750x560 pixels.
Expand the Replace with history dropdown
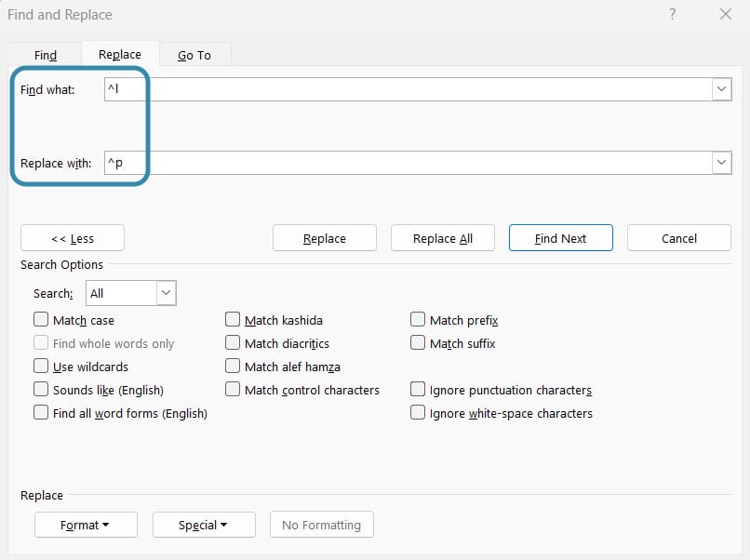tap(721, 163)
